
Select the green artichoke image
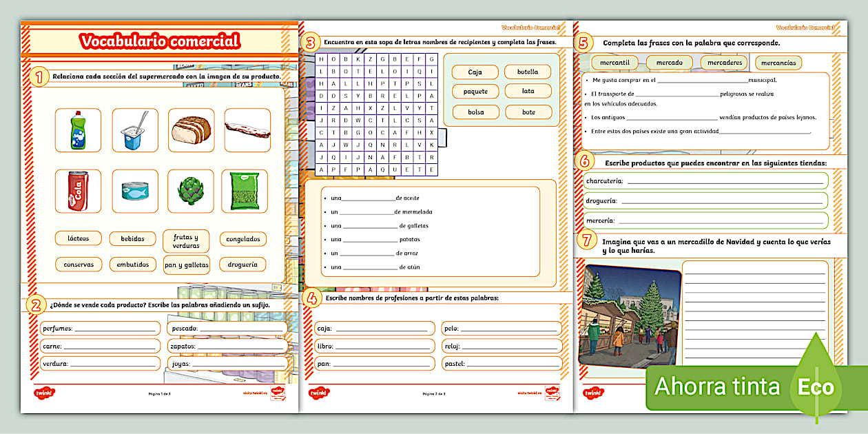click(191, 191)
